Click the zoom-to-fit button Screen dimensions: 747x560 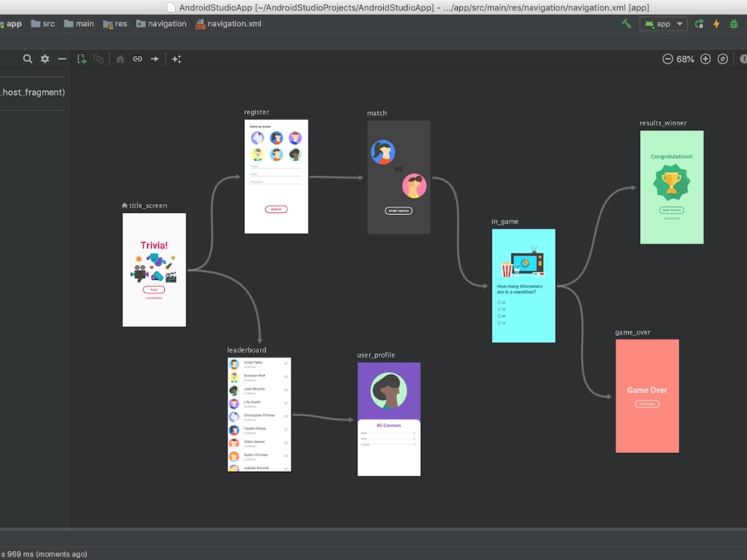(722, 58)
